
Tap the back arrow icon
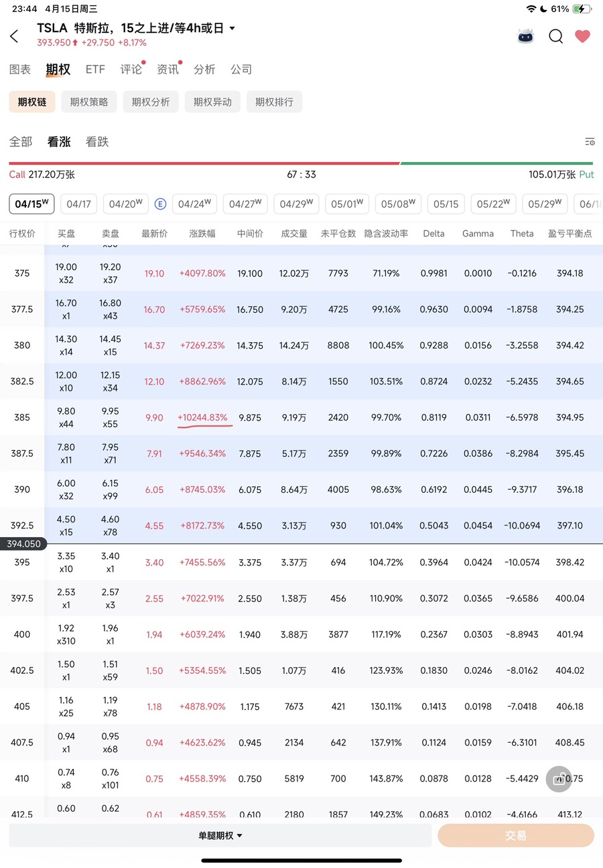[14, 36]
